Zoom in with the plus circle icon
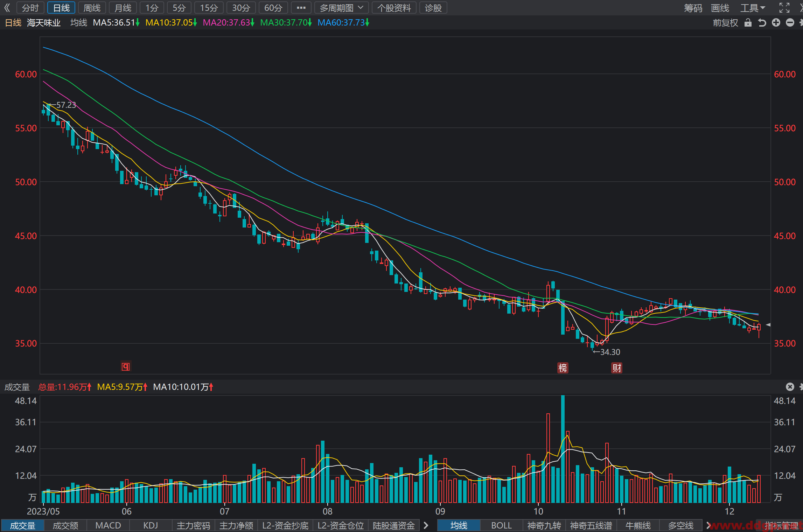Viewport: 803px width, 532px height. coord(776,23)
